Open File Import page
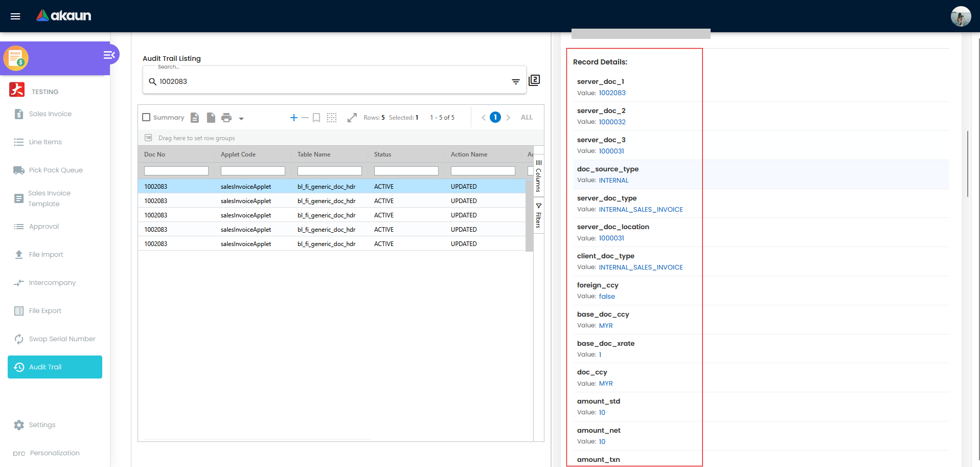 [46, 255]
